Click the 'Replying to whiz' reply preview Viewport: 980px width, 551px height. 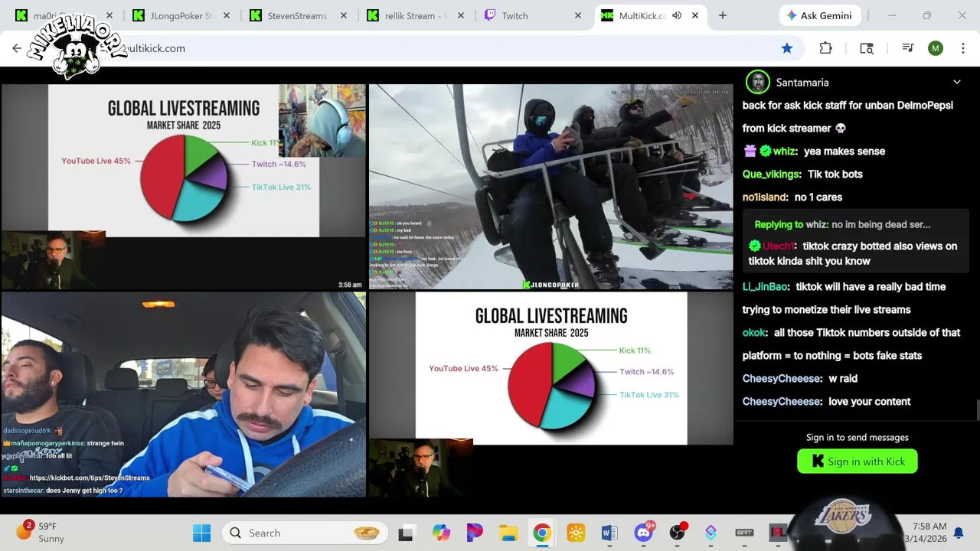point(842,224)
